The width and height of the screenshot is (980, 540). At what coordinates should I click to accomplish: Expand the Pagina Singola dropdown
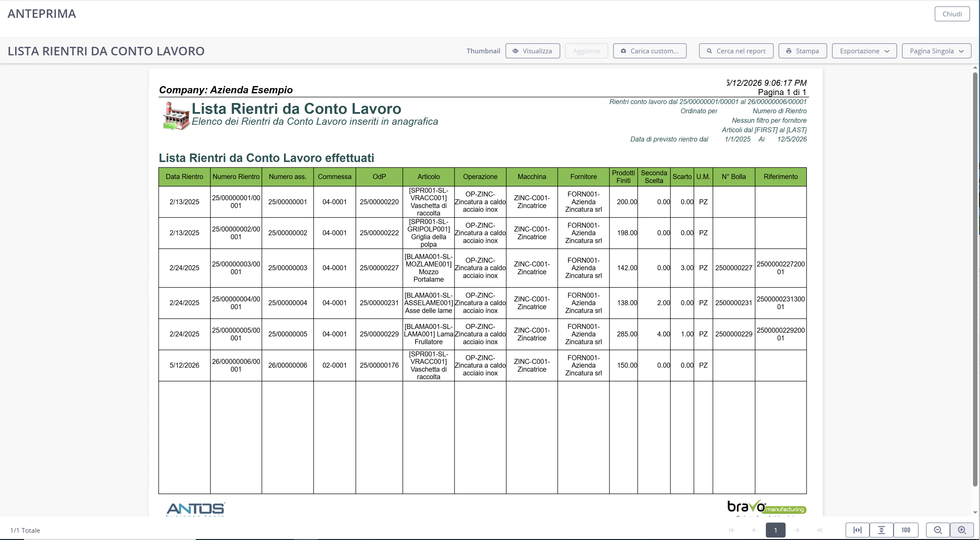click(x=936, y=51)
